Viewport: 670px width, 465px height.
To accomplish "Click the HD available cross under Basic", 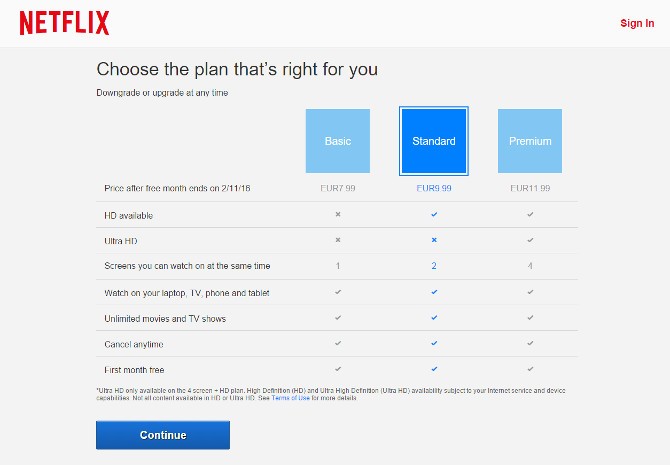I will coord(338,214).
